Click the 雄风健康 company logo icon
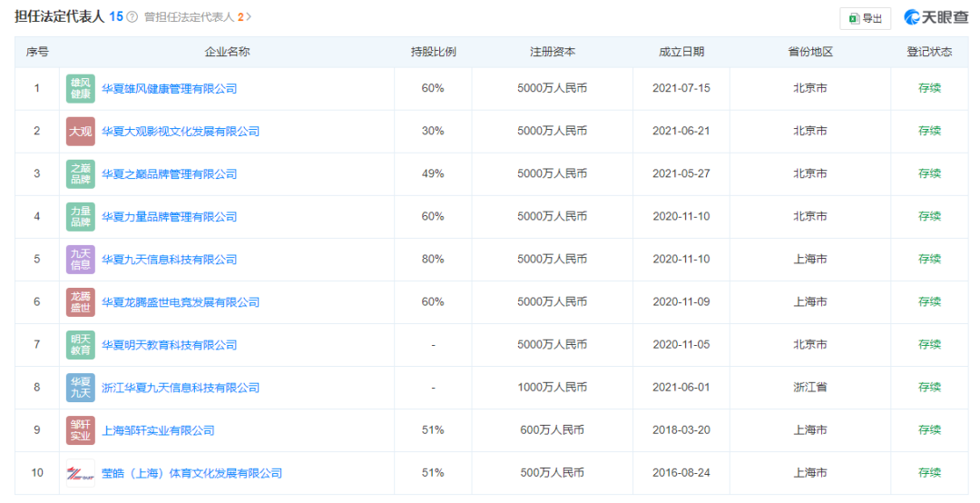Screen dimensions: 980x503 click(81, 88)
